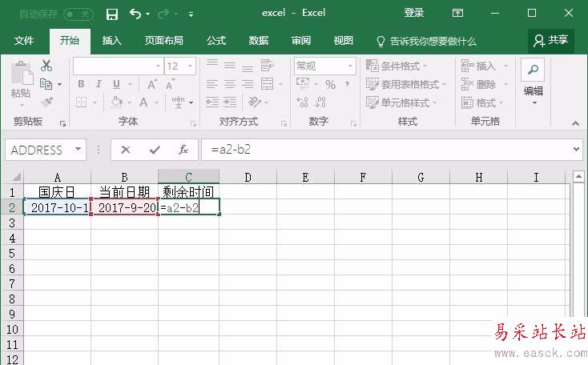Viewport: 588px width, 365px height.
Task: Toggle Italic formatting
Action: tap(99, 84)
